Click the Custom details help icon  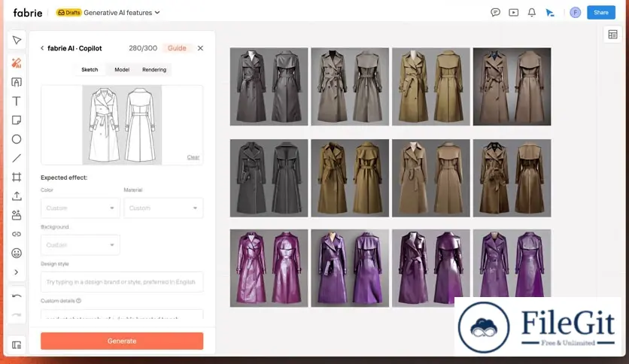pos(78,301)
